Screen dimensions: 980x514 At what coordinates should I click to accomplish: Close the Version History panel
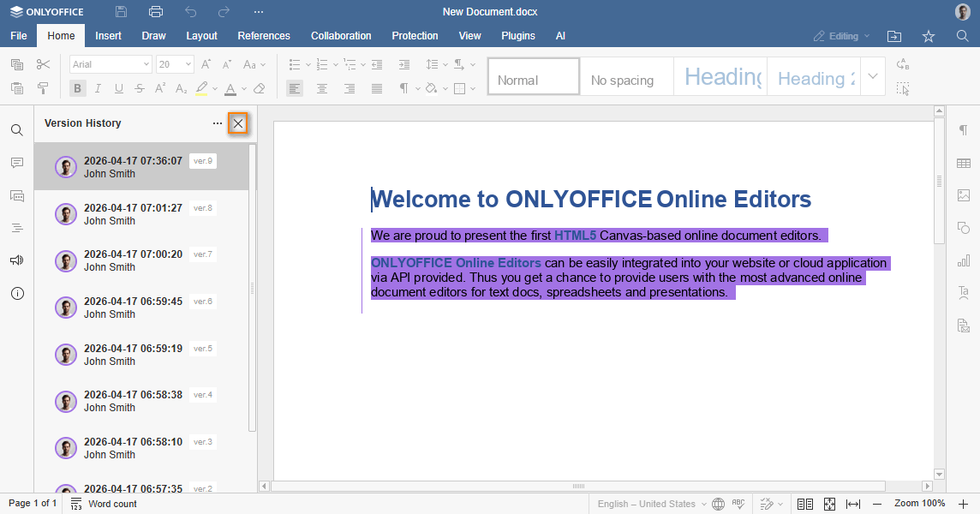[238, 124]
